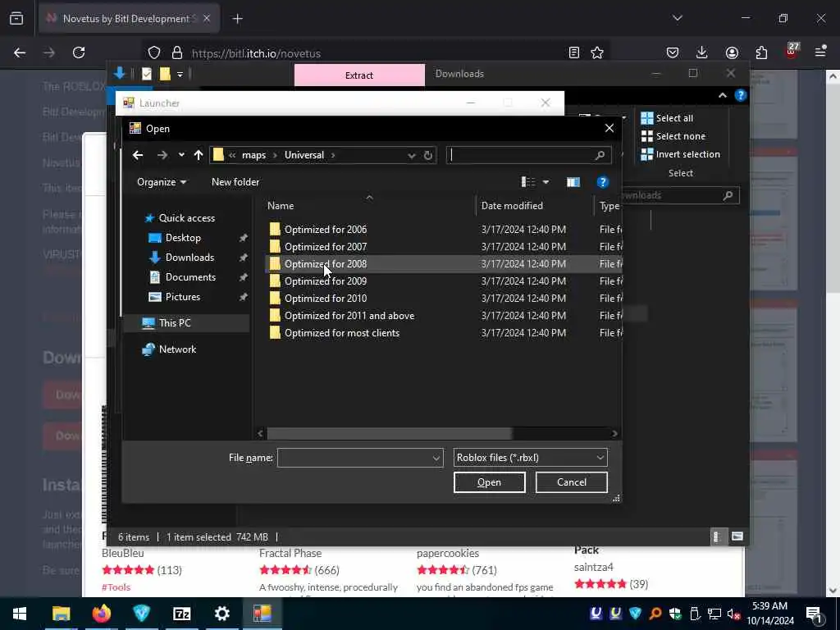The height and width of the screenshot is (630, 840).
Task: Open recent locations dropdown arrow
Action: click(x=181, y=155)
